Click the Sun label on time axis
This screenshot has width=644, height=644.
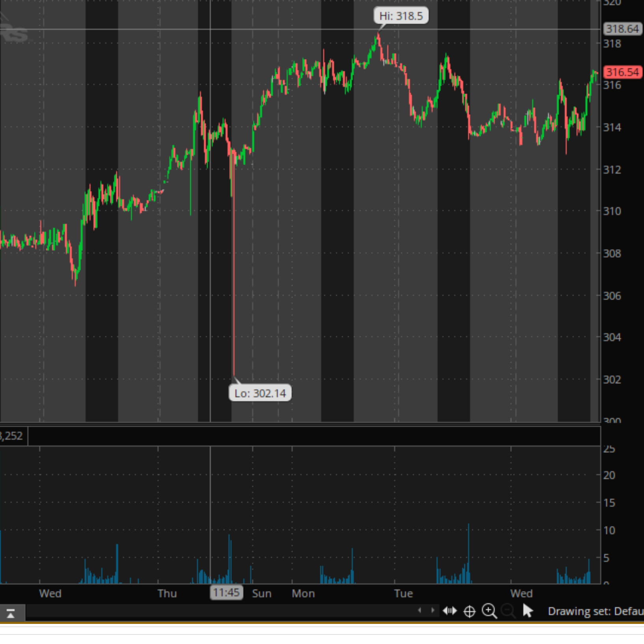pos(262,594)
